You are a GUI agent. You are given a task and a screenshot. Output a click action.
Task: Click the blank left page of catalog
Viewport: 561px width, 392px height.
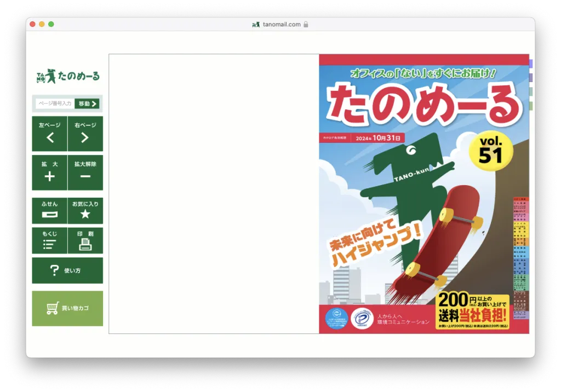coord(214,194)
